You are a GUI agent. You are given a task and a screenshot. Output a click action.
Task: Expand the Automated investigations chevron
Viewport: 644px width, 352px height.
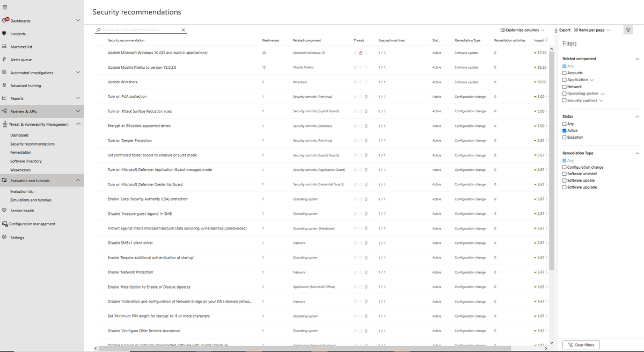pos(78,72)
